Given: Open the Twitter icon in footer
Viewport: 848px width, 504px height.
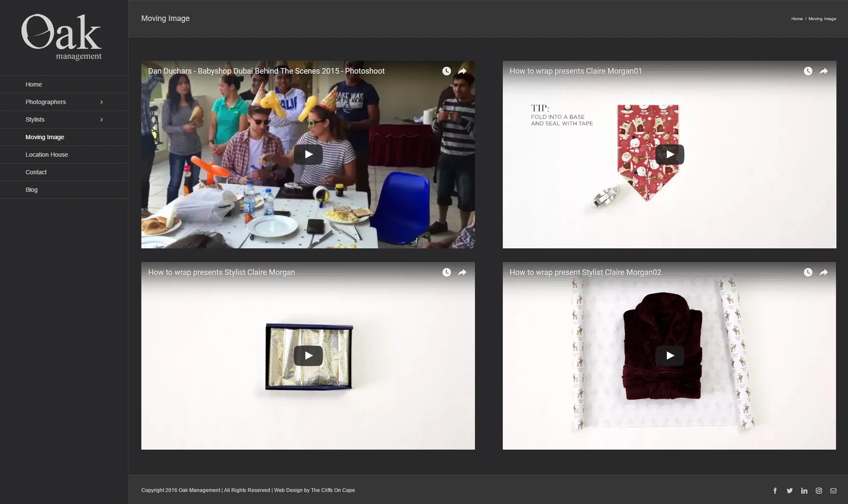Looking at the screenshot, I should tap(789, 491).
